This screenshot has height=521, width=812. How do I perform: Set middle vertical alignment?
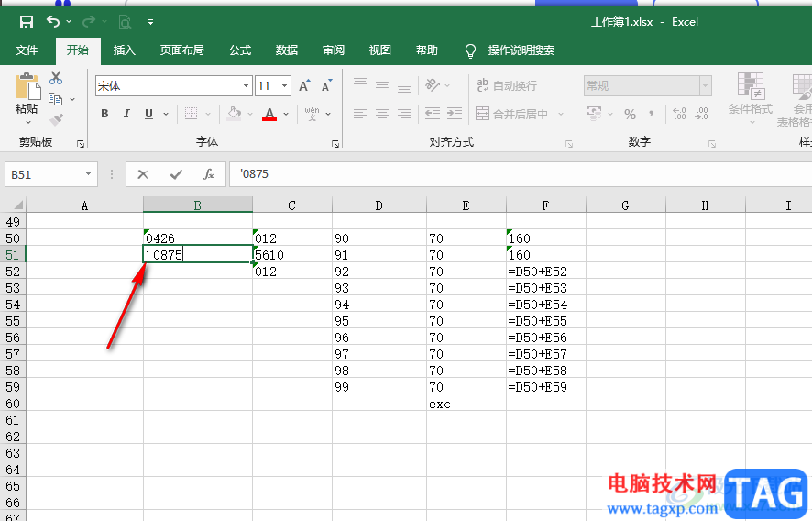coord(382,84)
